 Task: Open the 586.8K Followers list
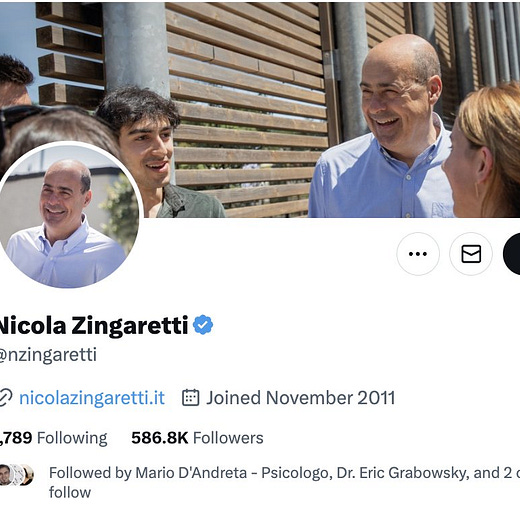pos(197,438)
